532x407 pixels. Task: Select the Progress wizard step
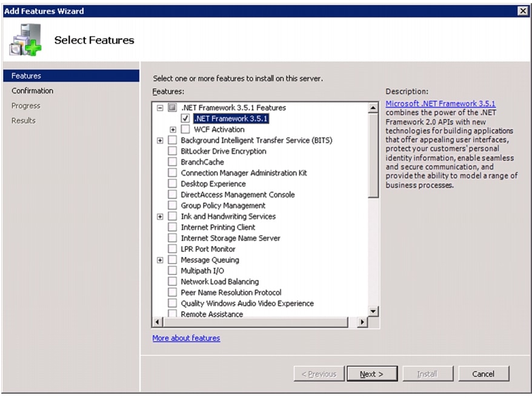(x=26, y=105)
